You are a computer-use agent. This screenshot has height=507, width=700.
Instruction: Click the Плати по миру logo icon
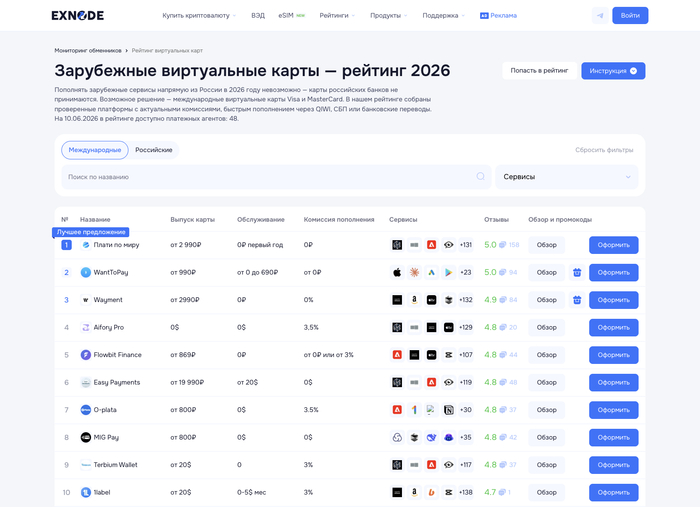(x=86, y=245)
